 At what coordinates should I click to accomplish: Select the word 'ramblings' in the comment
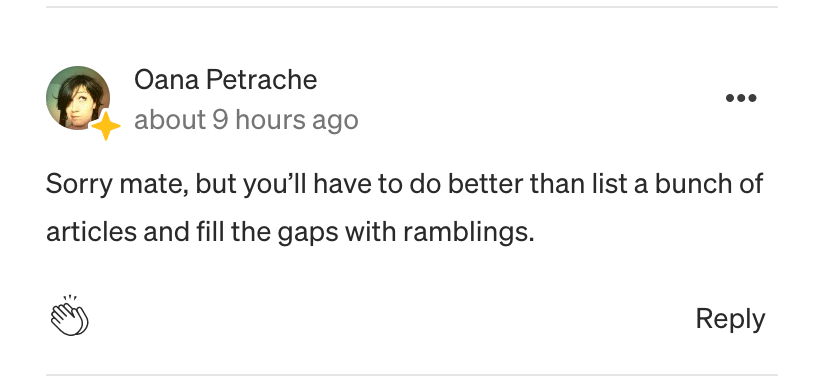click(x=466, y=232)
